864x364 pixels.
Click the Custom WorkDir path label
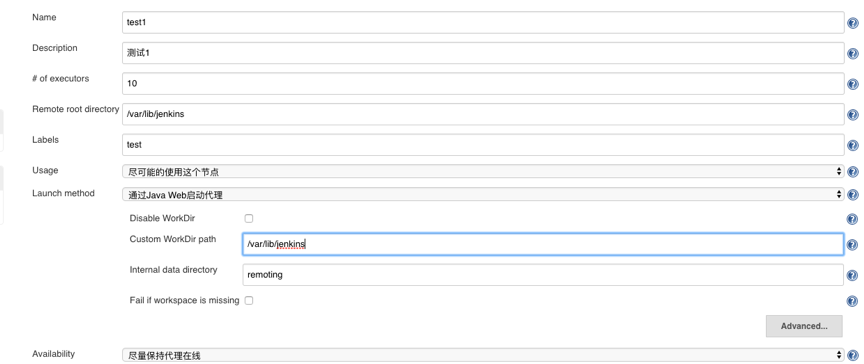(173, 239)
